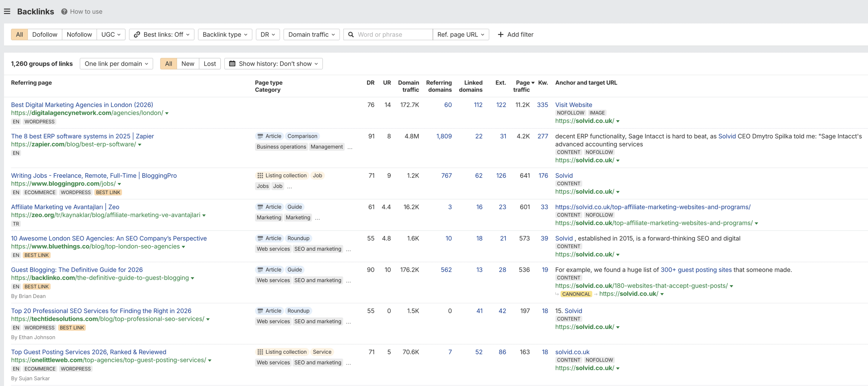868x386 pixels.
Task: Sort by the Referring domains column header
Action: [439, 86]
